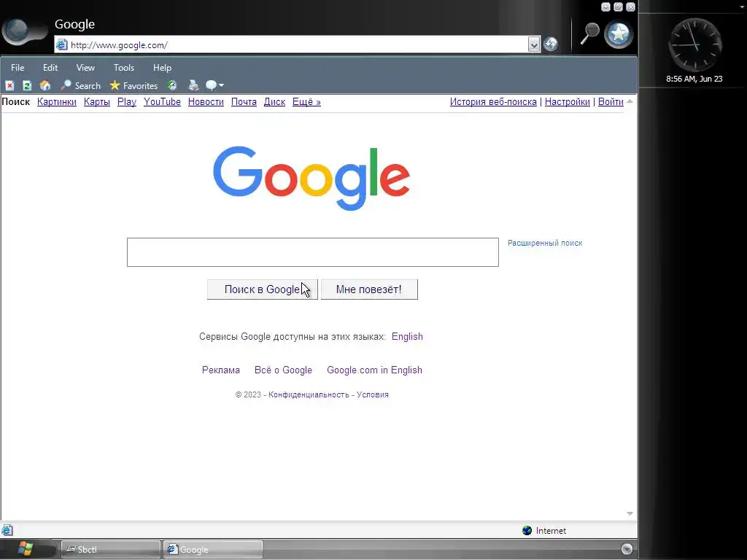Open the Help menu
Screen dimensions: 747x560
(162, 68)
